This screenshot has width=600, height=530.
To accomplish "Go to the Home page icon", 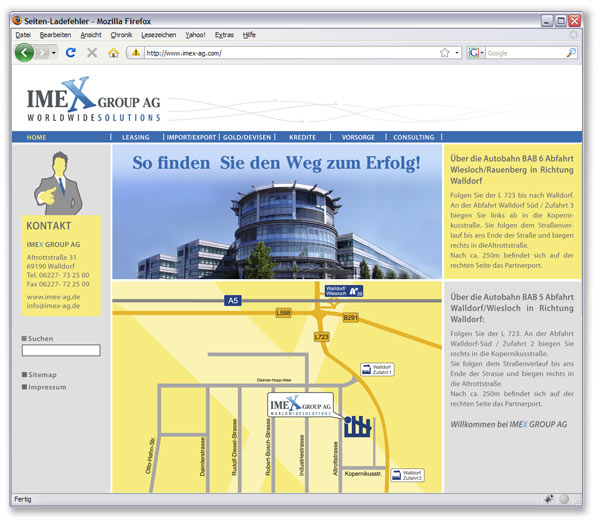I will click(113, 52).
